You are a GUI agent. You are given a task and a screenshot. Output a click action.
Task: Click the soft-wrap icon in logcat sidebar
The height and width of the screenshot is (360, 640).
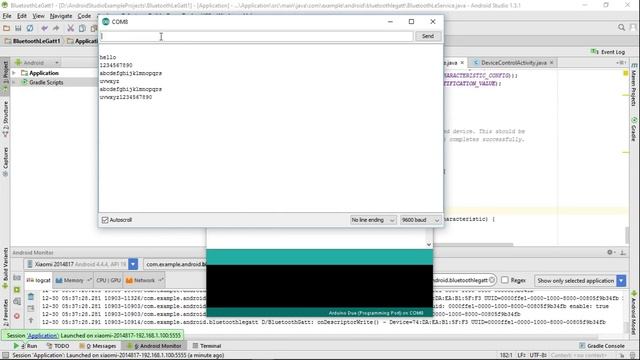pos(31,308)
